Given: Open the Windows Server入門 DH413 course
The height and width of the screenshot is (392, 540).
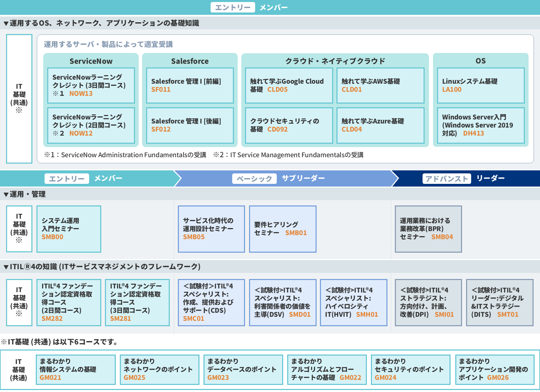Looking at the screenshot, I should (x=481, y=125).
